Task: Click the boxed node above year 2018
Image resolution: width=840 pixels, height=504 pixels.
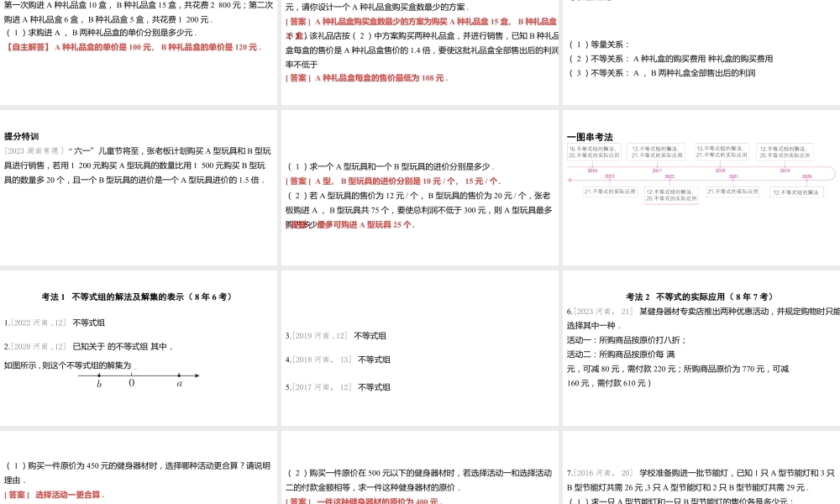Action: click(721, 151)
